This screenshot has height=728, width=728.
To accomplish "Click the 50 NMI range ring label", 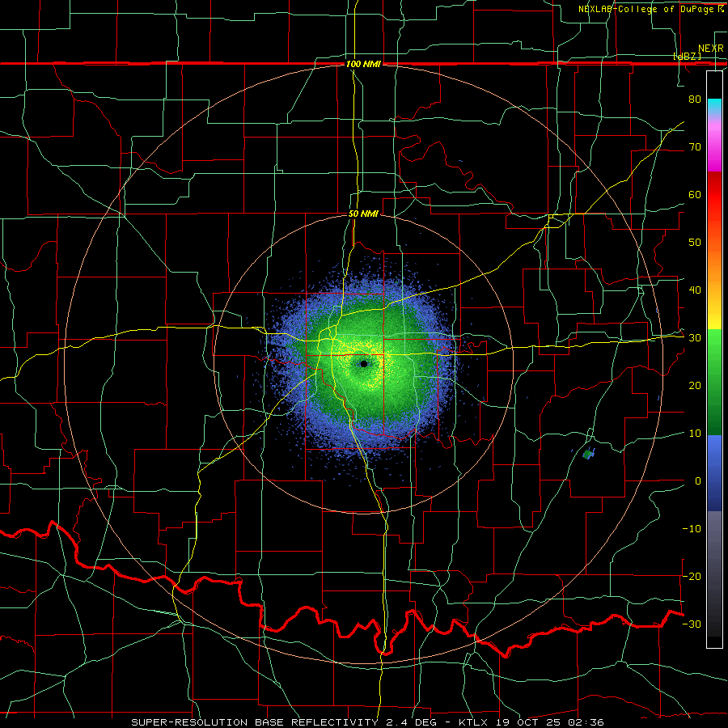I will (x=363, y=214).
